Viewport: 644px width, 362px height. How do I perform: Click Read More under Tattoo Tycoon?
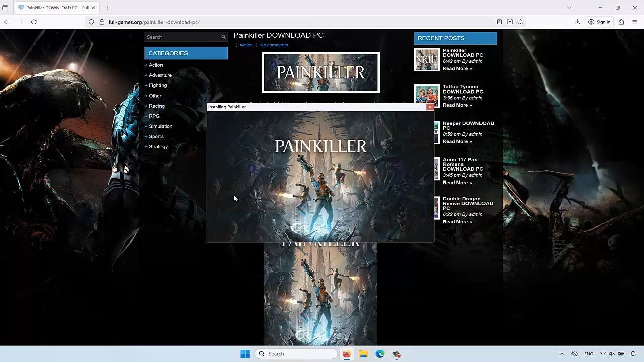457,105
